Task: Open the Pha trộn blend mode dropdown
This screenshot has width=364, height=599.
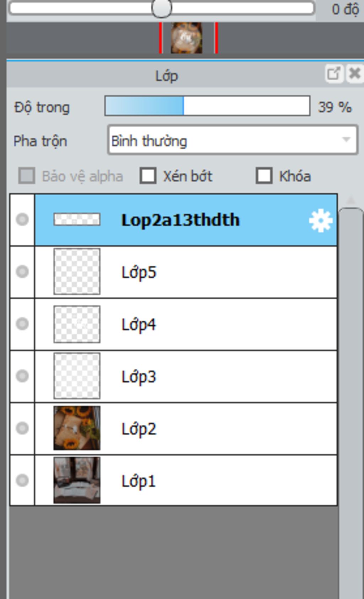Action: (232, 140)
